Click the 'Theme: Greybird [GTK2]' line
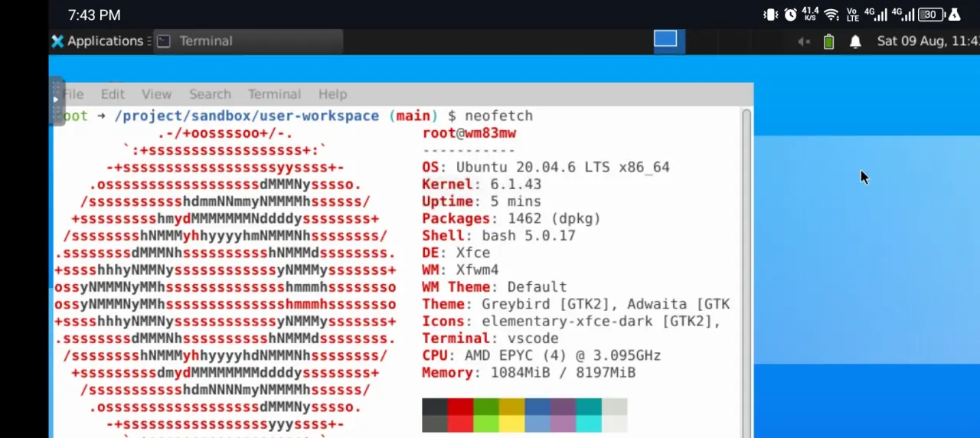 (576, 304)
